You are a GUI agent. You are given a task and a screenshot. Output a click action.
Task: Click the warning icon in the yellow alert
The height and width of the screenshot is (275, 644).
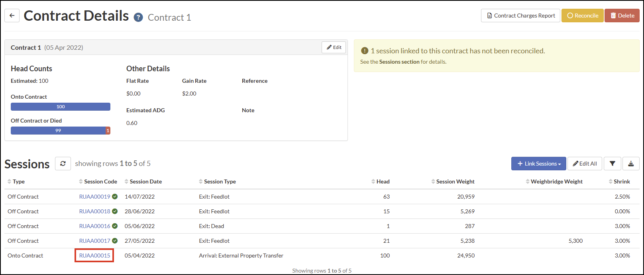364,51
